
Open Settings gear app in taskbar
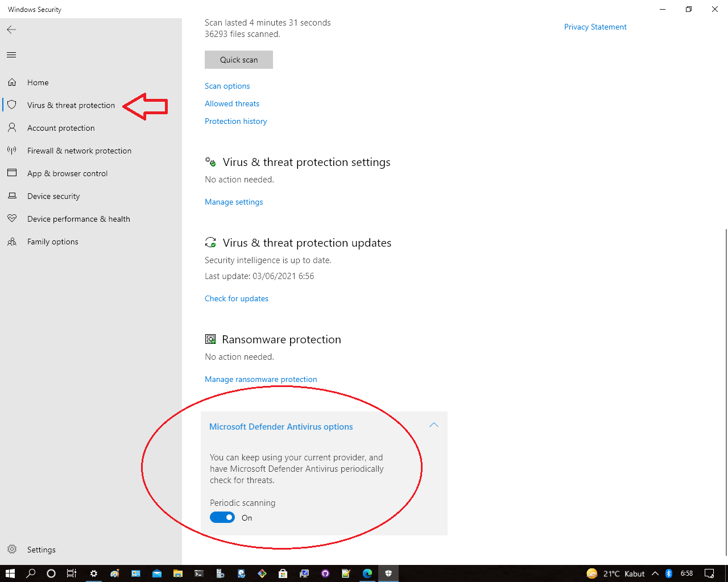click(x=94, y=573)
